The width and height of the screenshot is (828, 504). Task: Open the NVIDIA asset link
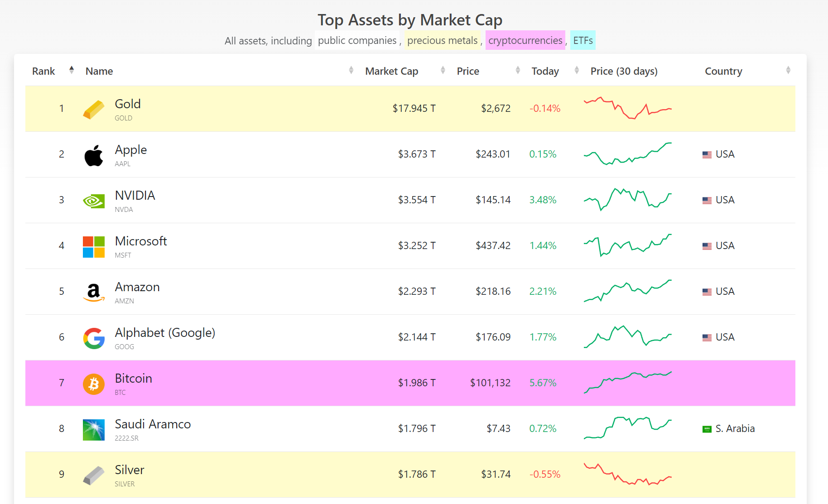[135, 195]
